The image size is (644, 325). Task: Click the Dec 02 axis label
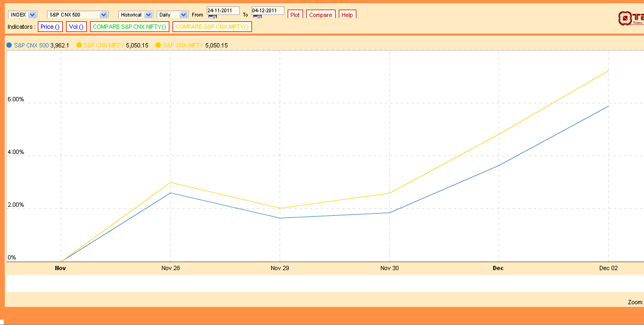point(608,268)
